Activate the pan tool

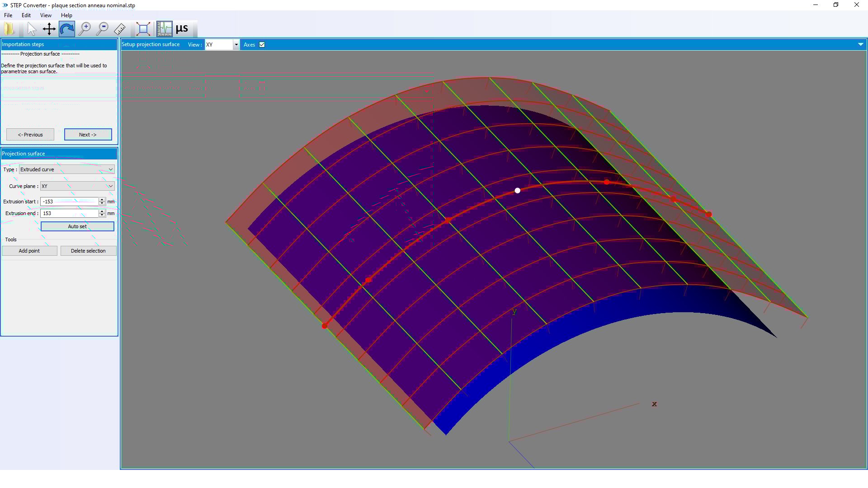(49, 28)
